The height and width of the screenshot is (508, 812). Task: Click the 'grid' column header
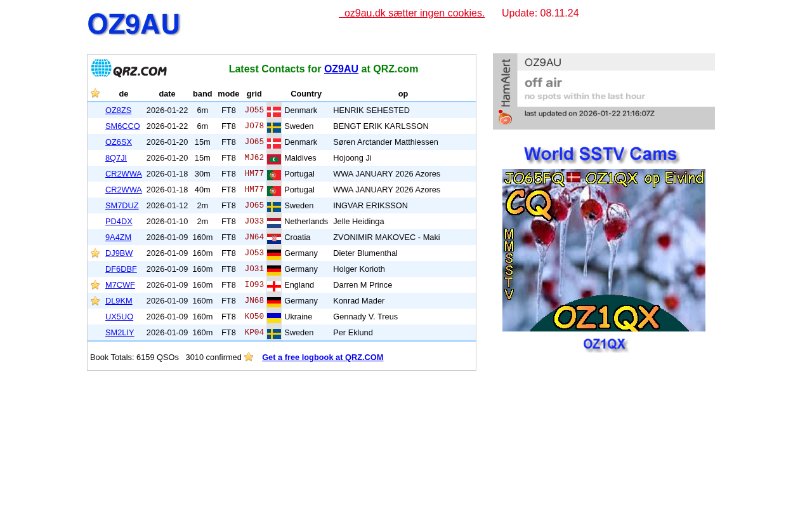[x=254, y=94]
